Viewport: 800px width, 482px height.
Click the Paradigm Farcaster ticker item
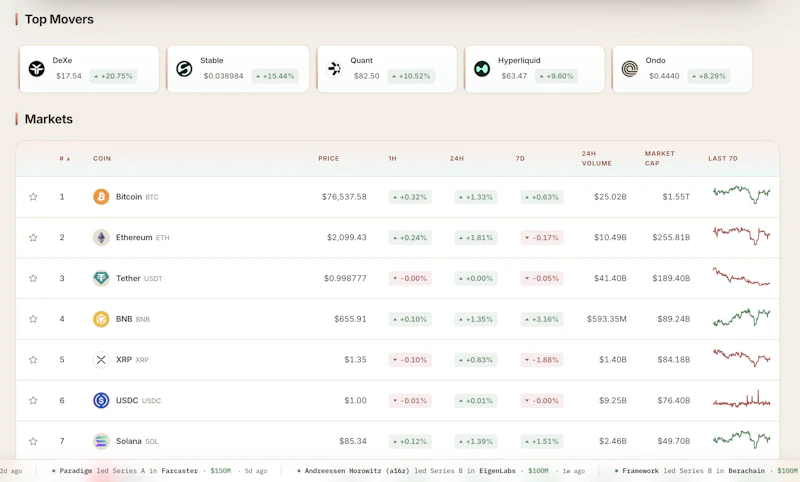[x=160, y=471]
